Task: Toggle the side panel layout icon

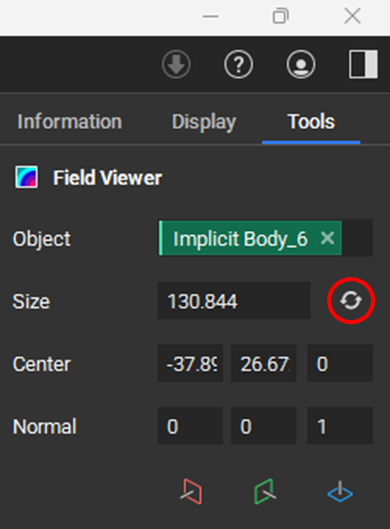Action: [x=363, y=64]
